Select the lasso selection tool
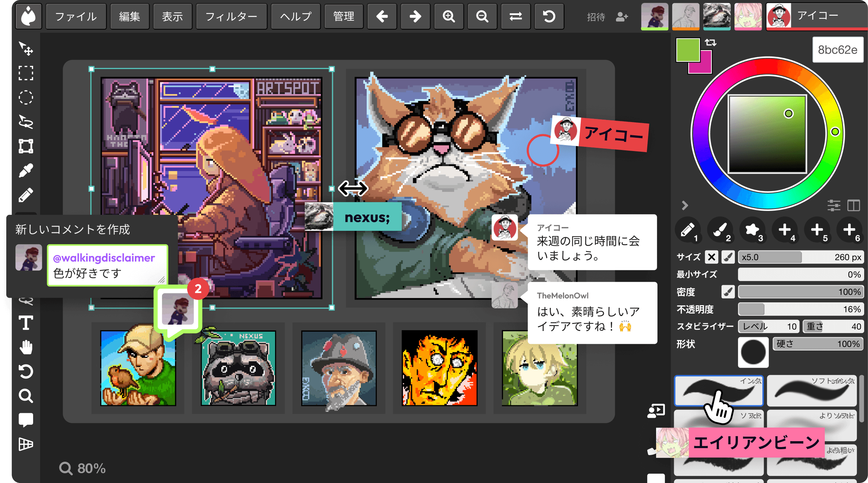The height and width of the screenshot is (483, 868). click(x=26, y=122)
